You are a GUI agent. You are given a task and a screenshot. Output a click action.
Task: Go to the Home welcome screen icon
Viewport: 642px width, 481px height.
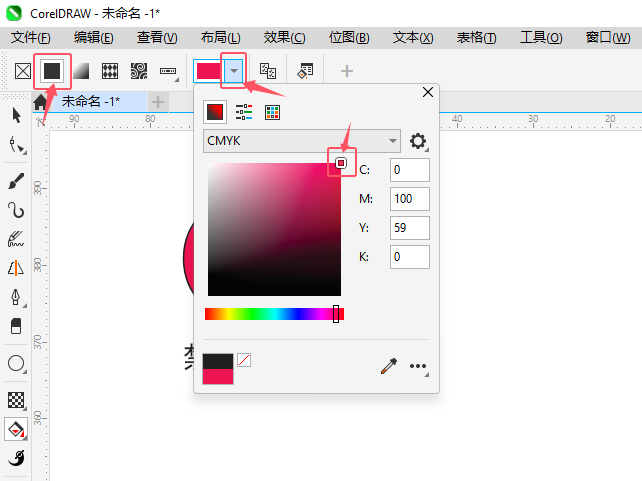pos(40,102)
